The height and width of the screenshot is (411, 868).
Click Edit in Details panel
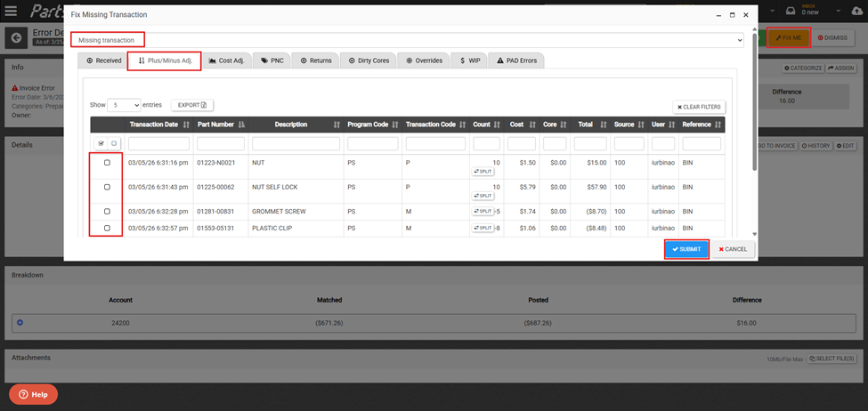tap(846, 146)
